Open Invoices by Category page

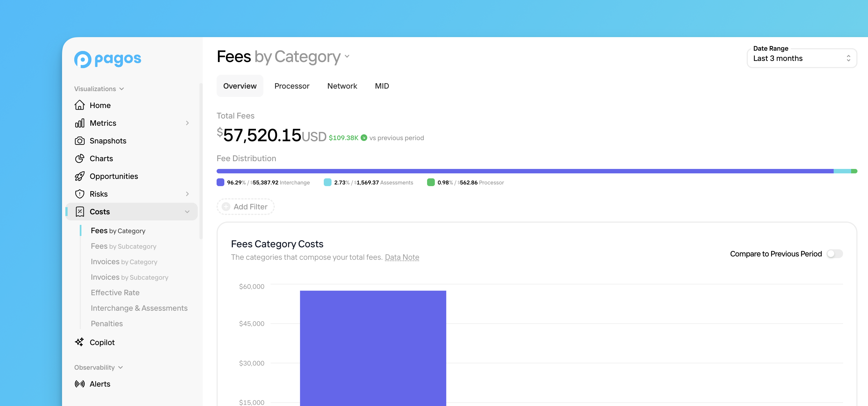coord(124,262)
